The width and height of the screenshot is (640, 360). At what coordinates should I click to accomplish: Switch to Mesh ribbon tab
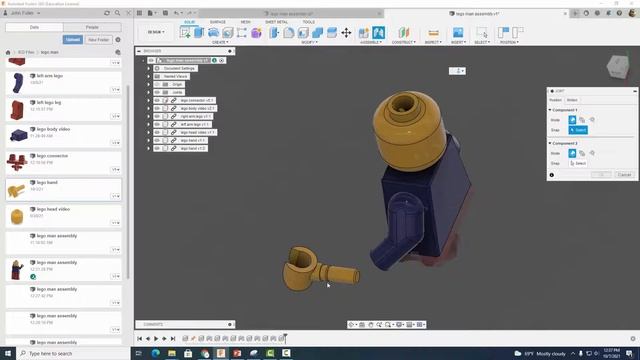pos(245,22)
